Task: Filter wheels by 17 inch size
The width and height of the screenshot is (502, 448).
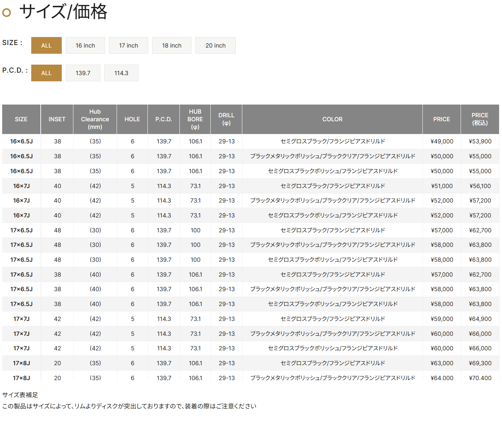Action: pos(128,45)
